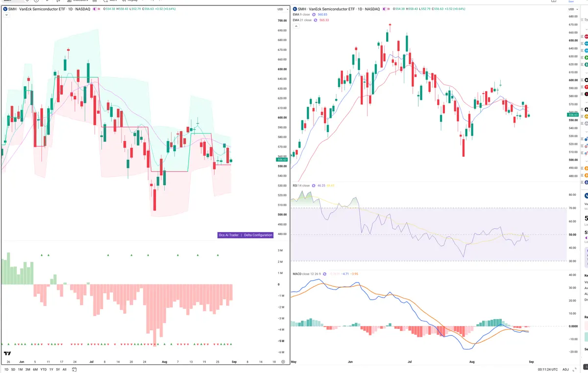Screen dimensions: 588x373
Task: Click the 556.63 price tag on right axis
Action: pyautogui.click(x=572, y=115)
